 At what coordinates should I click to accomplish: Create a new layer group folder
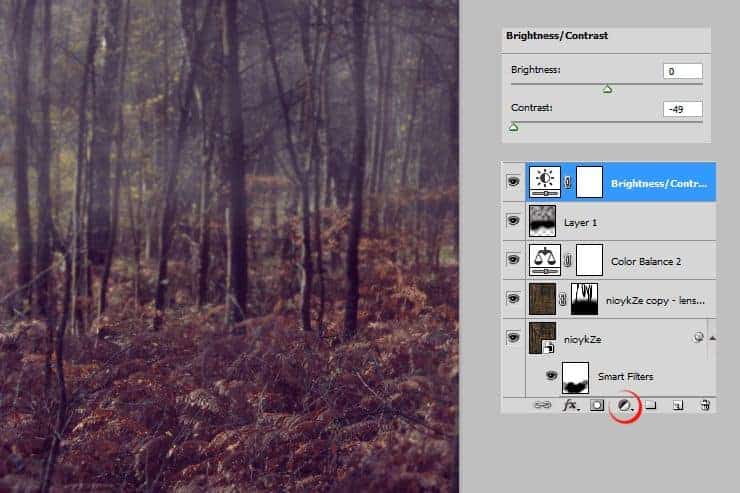650,405
